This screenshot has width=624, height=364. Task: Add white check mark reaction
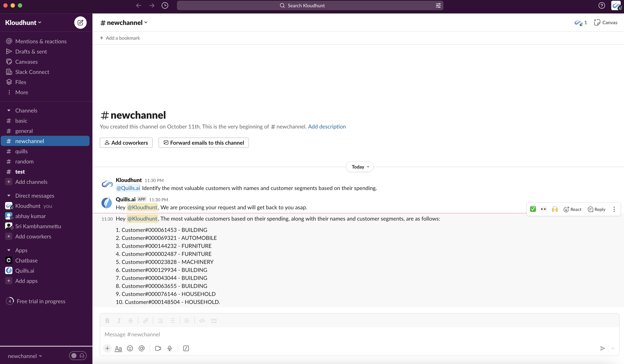point(533,209)
